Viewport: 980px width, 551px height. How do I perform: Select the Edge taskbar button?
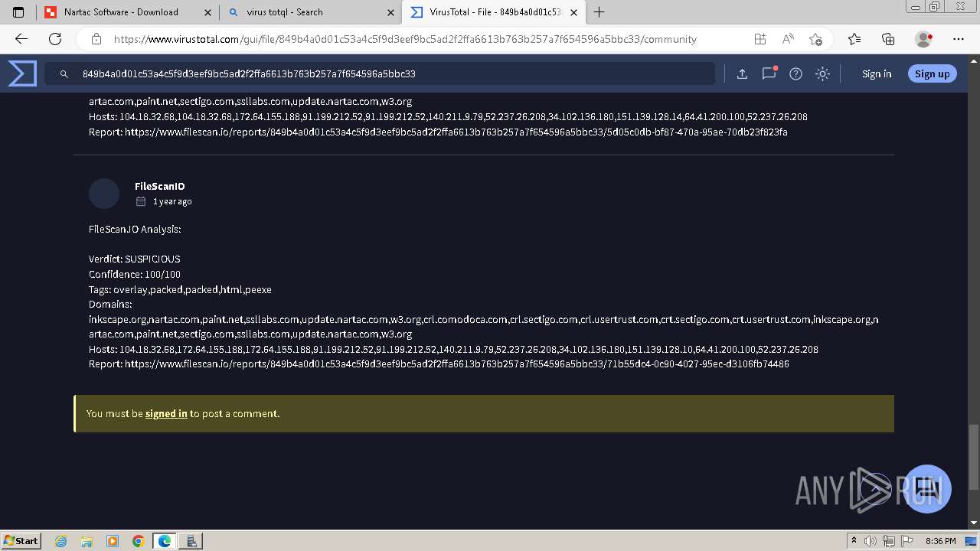(165, 541)
